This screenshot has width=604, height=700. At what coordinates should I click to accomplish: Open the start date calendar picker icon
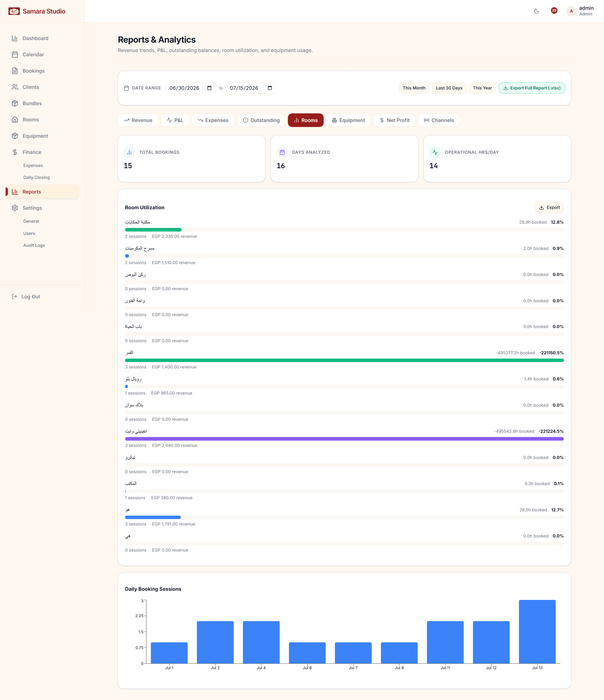tap(209, 88)
